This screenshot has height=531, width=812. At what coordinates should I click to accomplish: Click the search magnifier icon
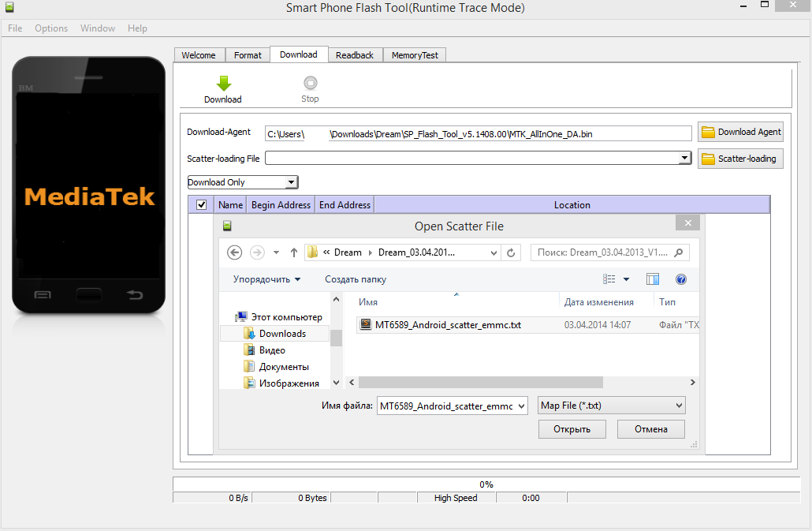[679, 252]
